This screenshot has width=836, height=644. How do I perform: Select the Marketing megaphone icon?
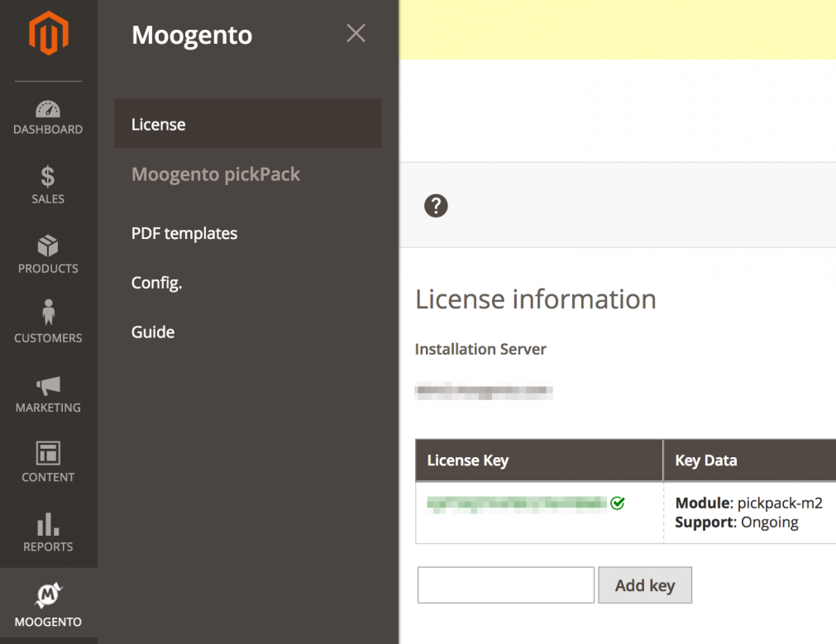[47, 385]
